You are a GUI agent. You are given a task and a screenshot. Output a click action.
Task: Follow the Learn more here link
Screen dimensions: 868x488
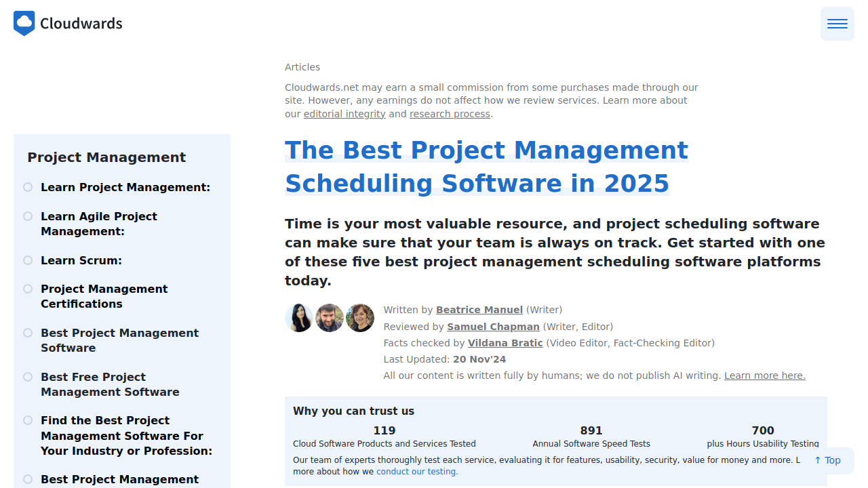point(765,375)
